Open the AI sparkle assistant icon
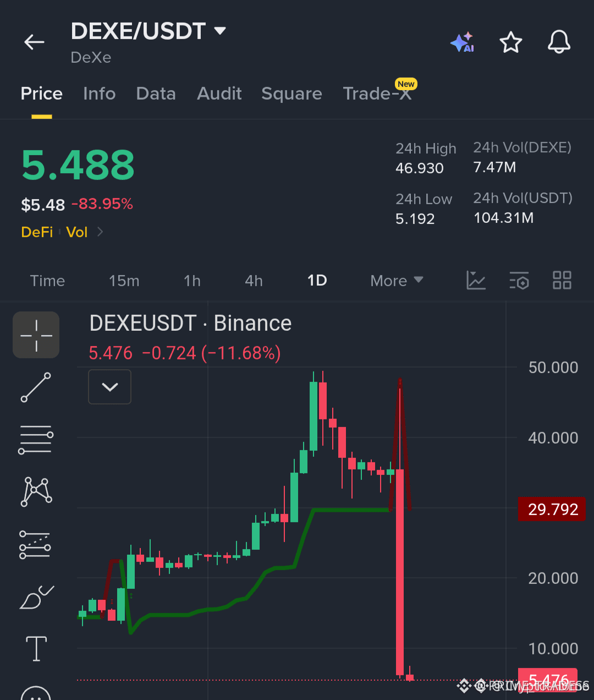This screenshot has width=594, height=700. click(463, 42)
